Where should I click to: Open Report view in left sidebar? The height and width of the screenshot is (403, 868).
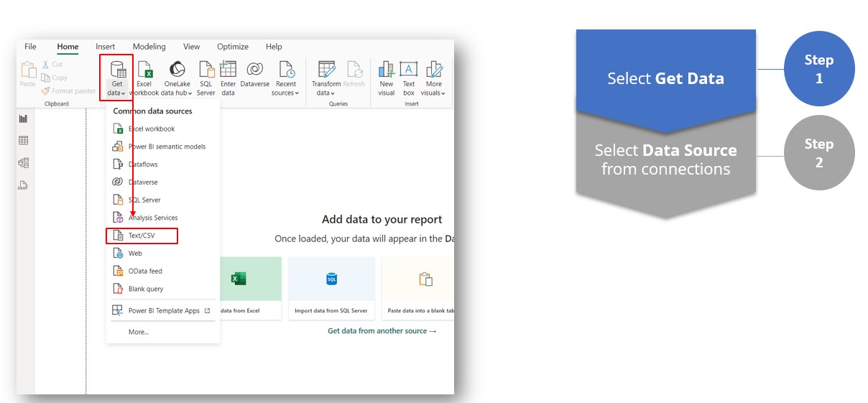coord(23,119)
